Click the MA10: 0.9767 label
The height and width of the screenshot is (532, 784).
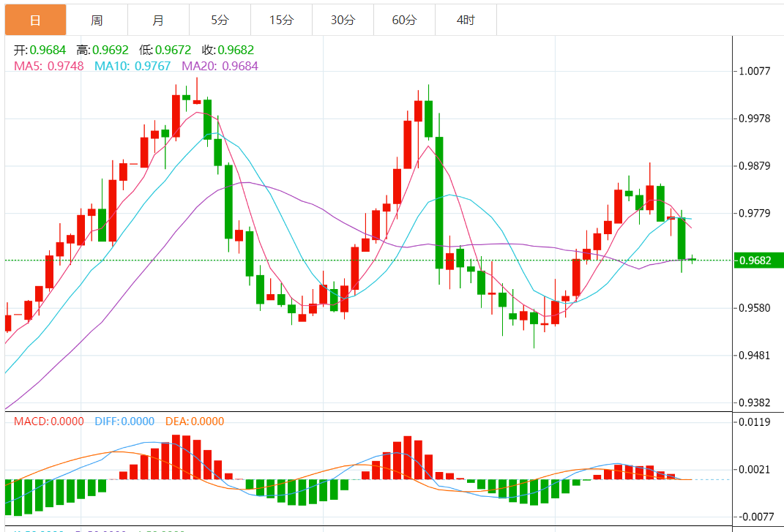132,66
